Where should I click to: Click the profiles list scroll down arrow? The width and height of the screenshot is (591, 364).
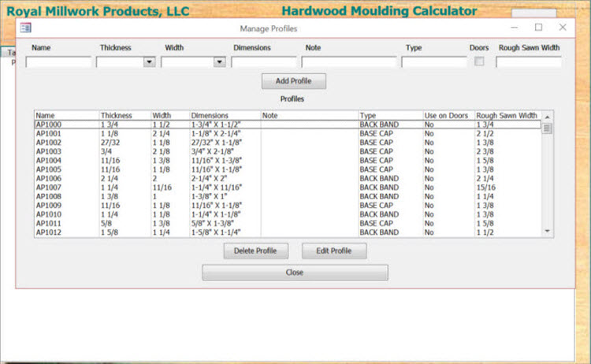[548, 231]
